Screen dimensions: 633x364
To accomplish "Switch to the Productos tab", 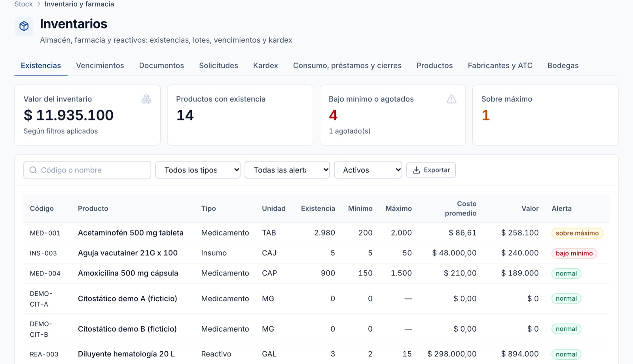I will point(434,66).
